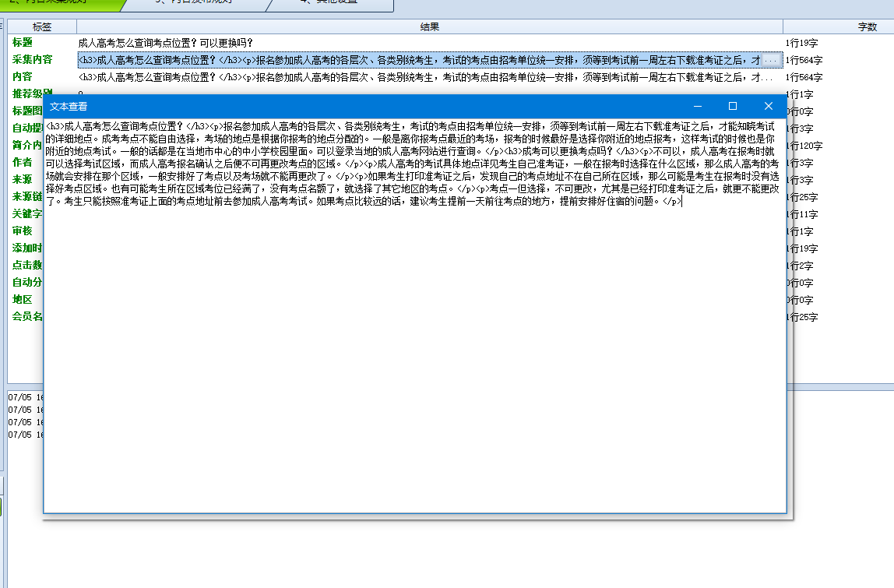Click inside the 文本查看 text area

point(413,350)
